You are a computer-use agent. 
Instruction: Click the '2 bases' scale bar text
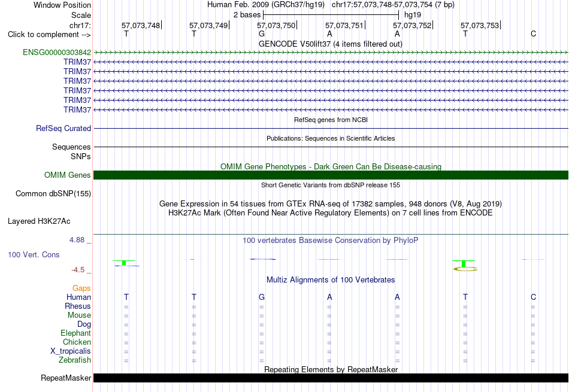pos(247,15)
